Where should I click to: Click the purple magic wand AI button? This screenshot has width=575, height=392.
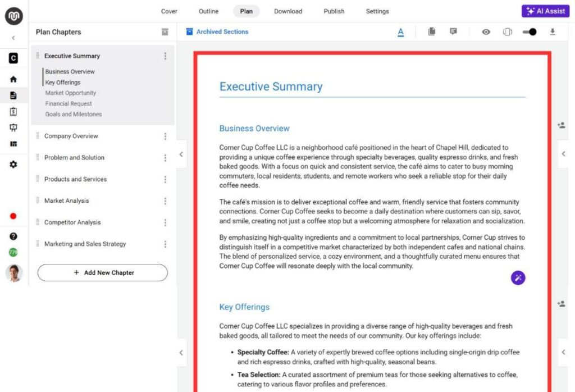518,277
